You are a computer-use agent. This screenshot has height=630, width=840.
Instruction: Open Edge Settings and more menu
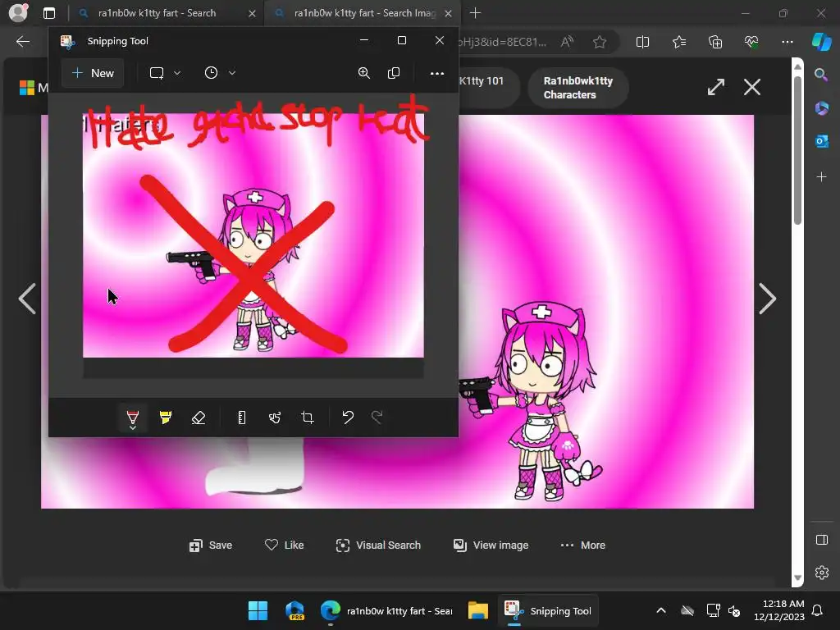[x=787, y=42]
